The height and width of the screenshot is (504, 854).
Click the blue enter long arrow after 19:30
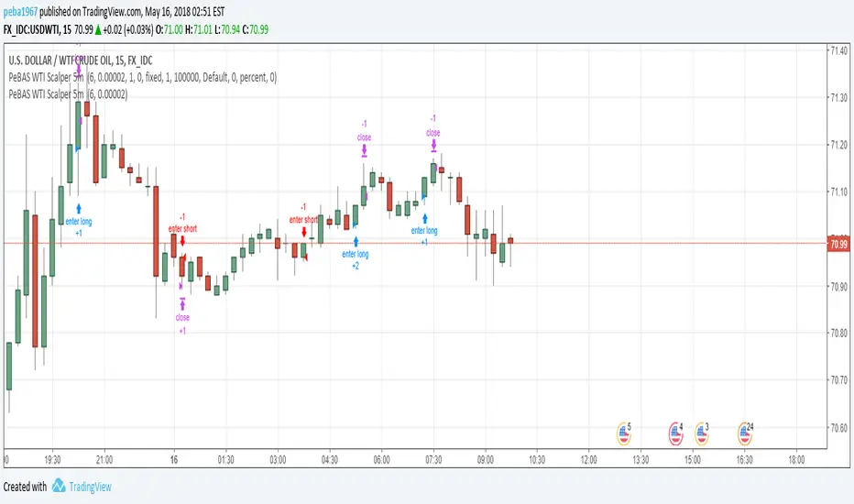(x=79, y=209)
